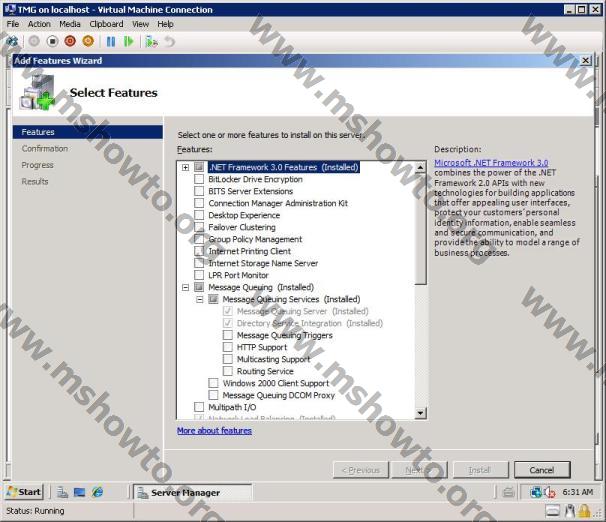Click the 6:31 AM tray clock
The width and height of the screenshot is (606, 522).
pos(577,492)
